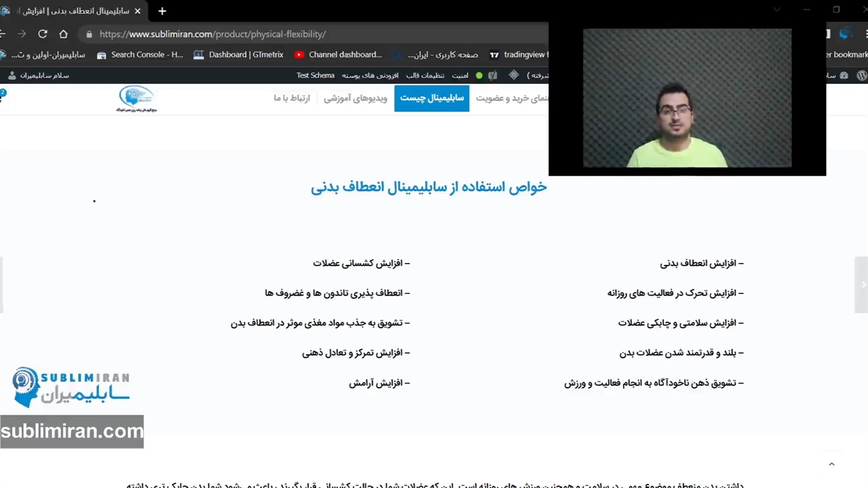Open the browser profile avatar icon
The height and width of the screenshot is (488, 868).
click(845, 34)
